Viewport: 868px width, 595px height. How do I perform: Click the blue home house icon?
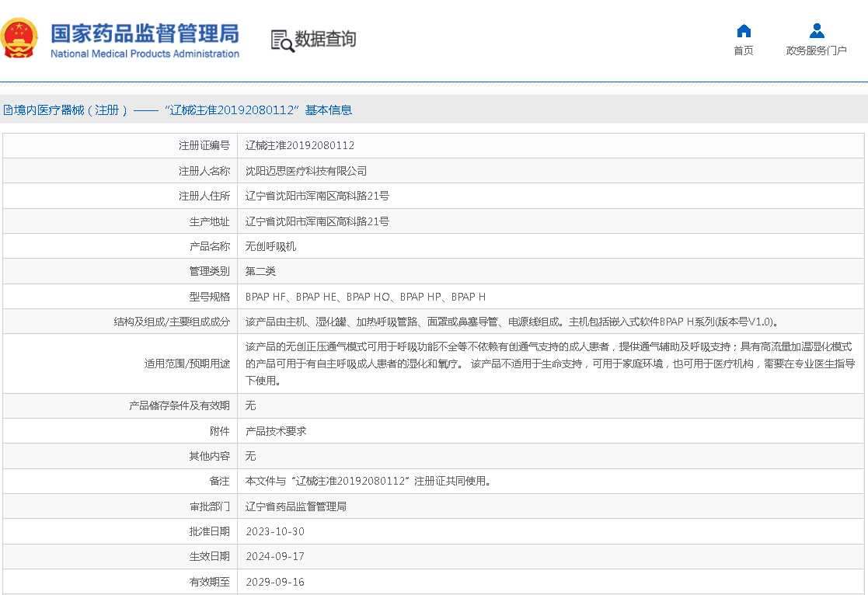[744, 31]
